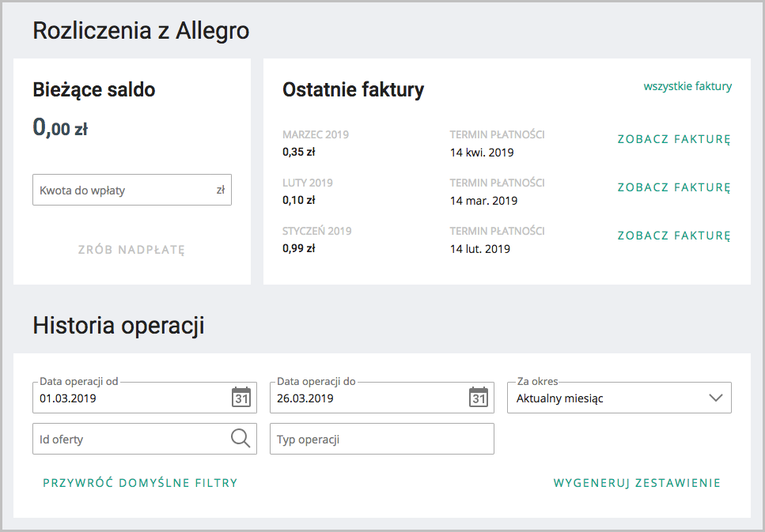Click the Bieżące saldo balance amount
765x532 pixels.
[x=60, y=128]
